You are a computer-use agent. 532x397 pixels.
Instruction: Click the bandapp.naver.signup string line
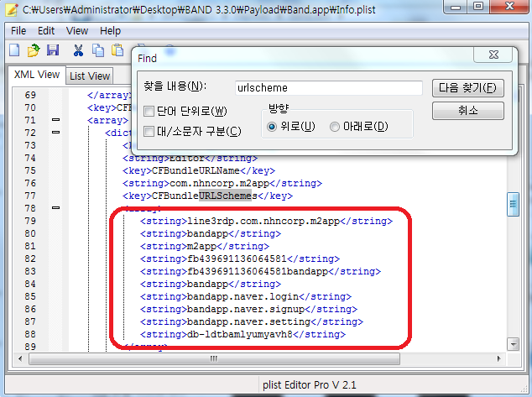click(248, 309)
